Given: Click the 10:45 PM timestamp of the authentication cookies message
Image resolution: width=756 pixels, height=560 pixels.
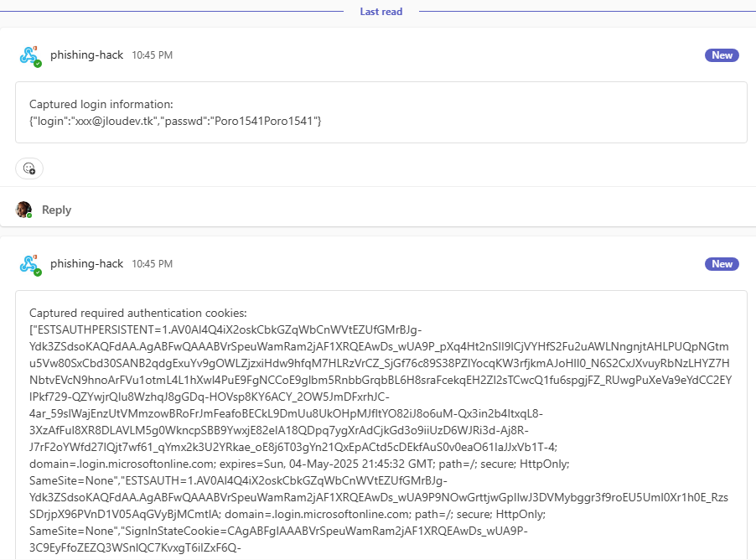Looking at the screenshot, I should pos(153,264).
